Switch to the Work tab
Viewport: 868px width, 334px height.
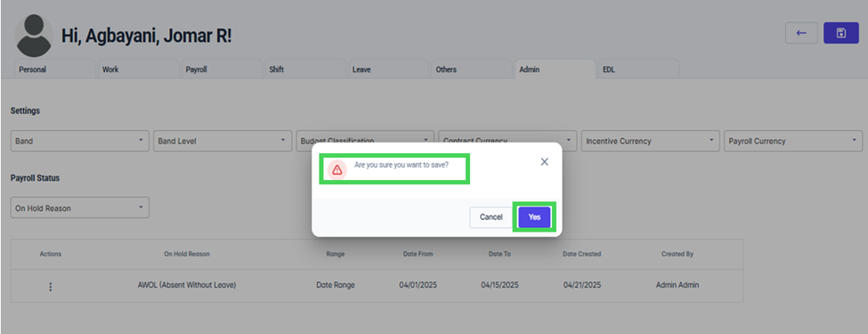coord(138,69)
